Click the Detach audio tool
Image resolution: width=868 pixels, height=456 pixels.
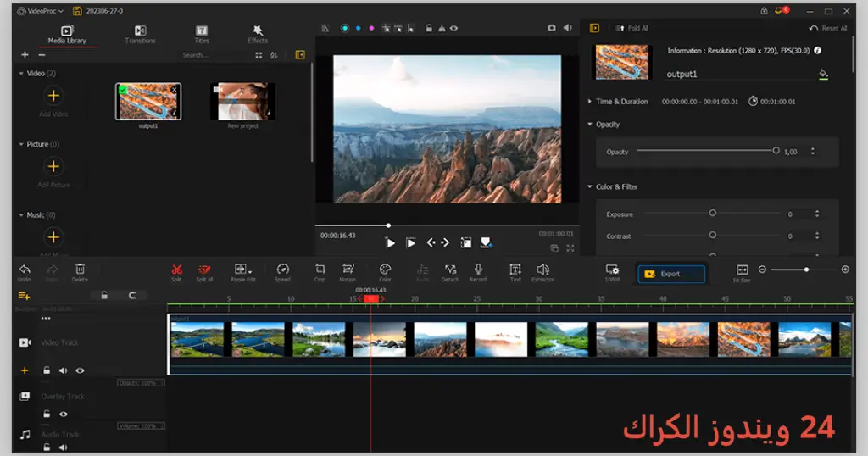click(450, 272)
